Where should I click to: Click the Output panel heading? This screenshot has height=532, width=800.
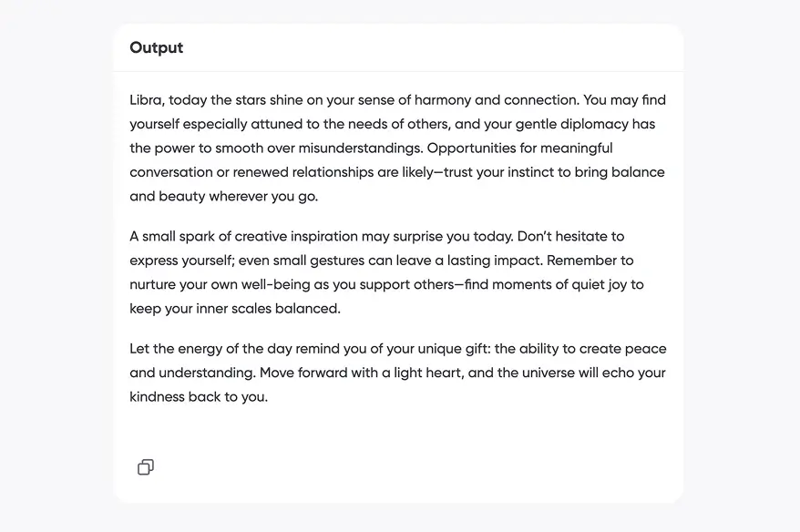coord(157,48)
